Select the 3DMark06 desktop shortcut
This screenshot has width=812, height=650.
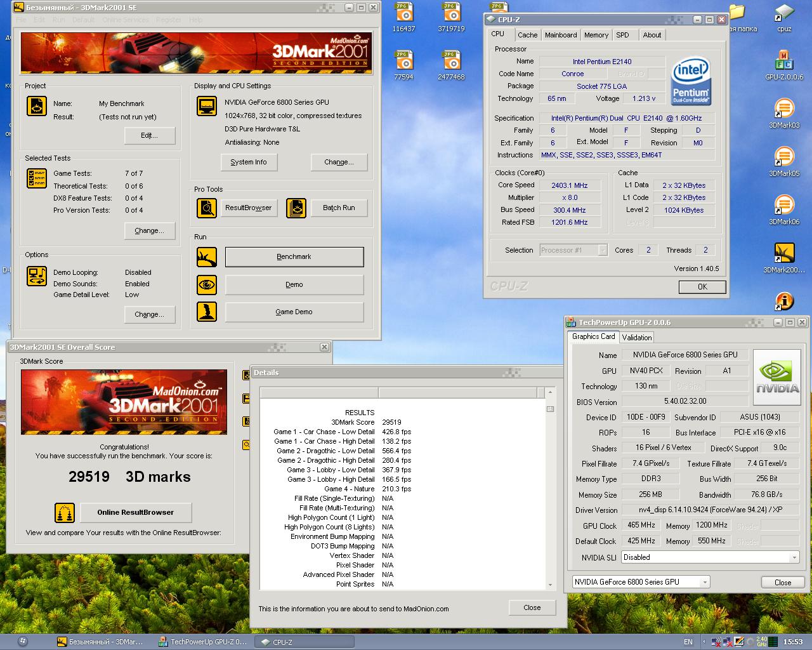pos(784,210)
